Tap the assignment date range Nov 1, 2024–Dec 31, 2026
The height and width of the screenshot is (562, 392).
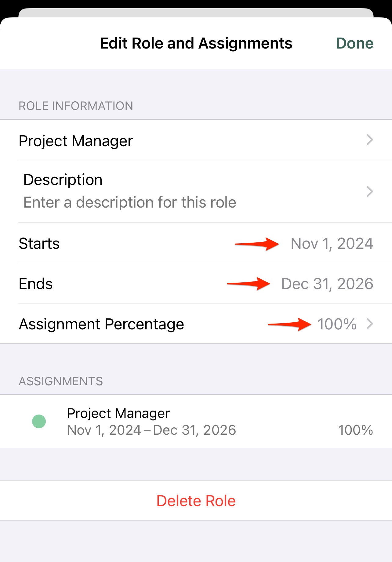(152, 430)
